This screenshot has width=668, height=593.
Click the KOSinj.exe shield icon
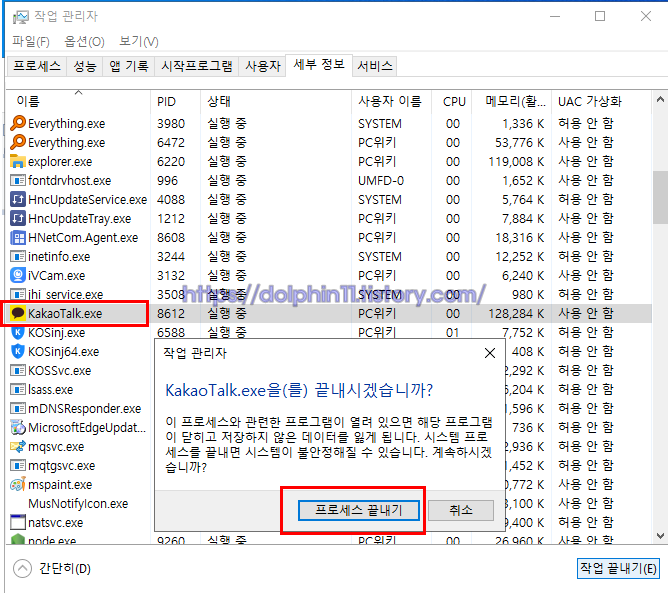[17, 332]
